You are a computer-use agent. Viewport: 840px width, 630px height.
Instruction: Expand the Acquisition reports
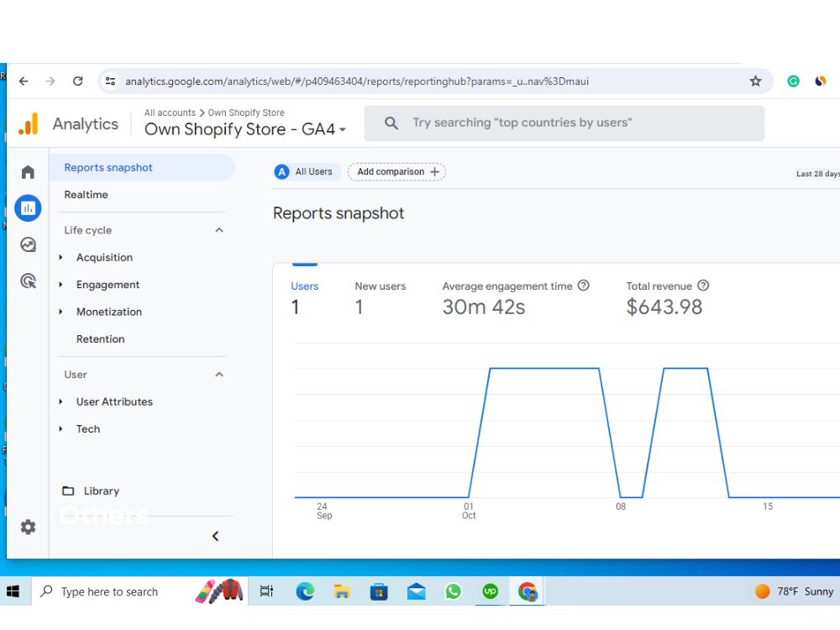60,258
